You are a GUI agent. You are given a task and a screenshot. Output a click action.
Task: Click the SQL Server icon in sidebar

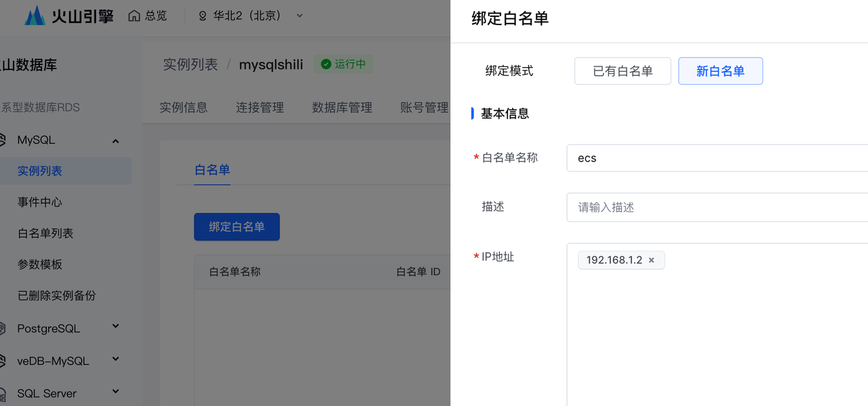click(x=3, y=393)
